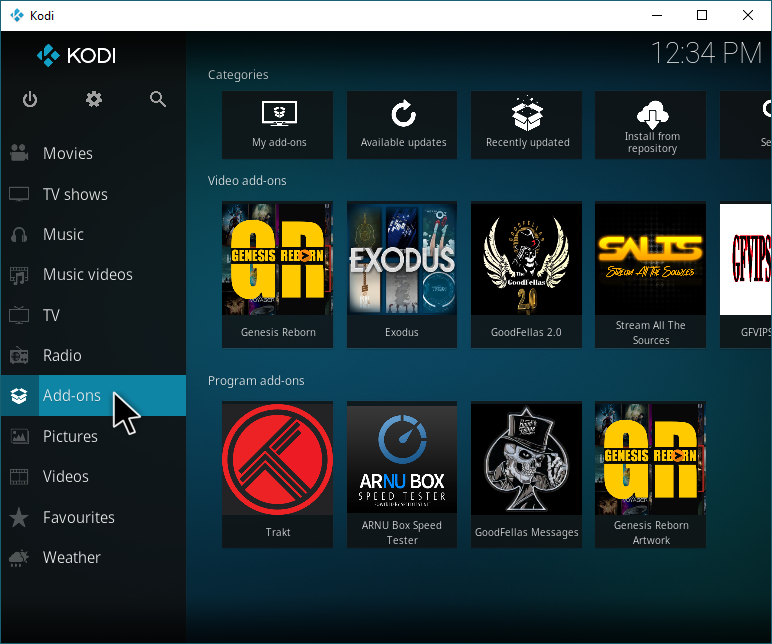The image size is (772, 644).
Task: Click the TV antenna icon
Action: (x=19, y=315)
